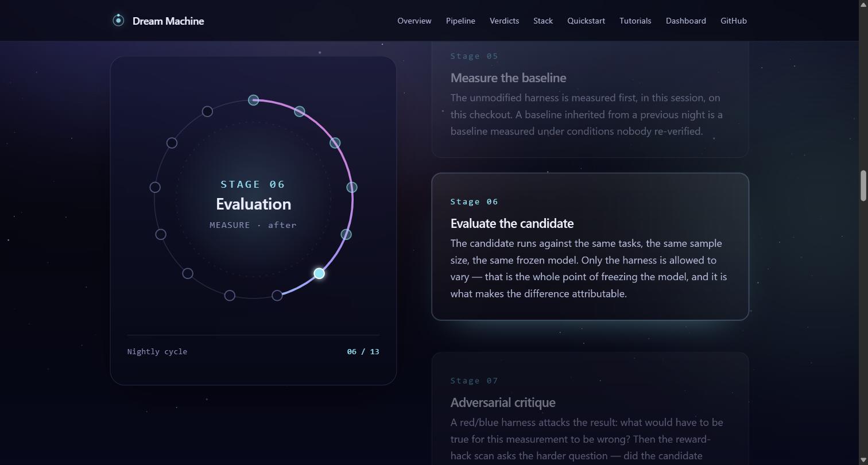This screenshot has width=868, height=465.
Task: Open the Dashboard link
Action: tap(686, 21)
